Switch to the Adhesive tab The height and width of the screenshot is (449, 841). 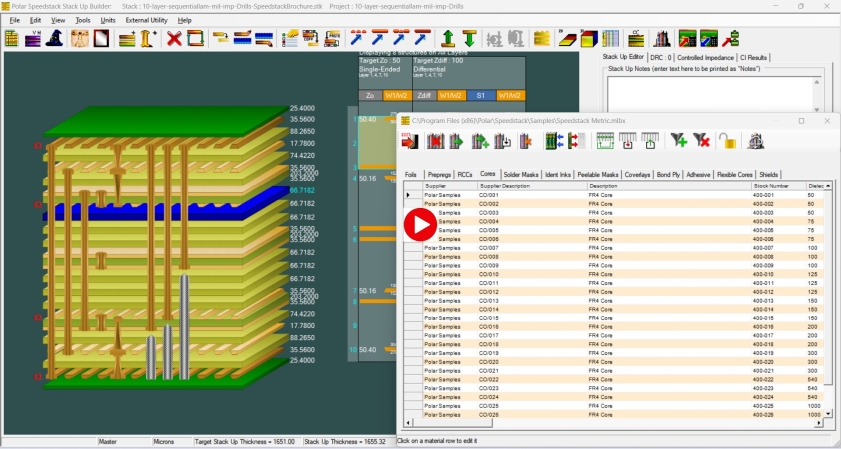[698, 175]
